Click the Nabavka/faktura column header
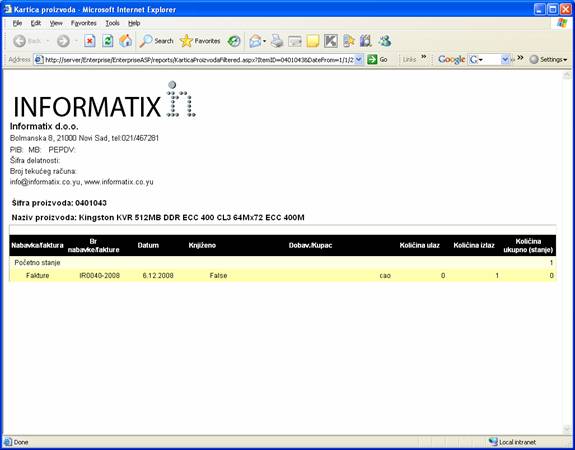This screenshot has width=575, height=450. (37, 245)
